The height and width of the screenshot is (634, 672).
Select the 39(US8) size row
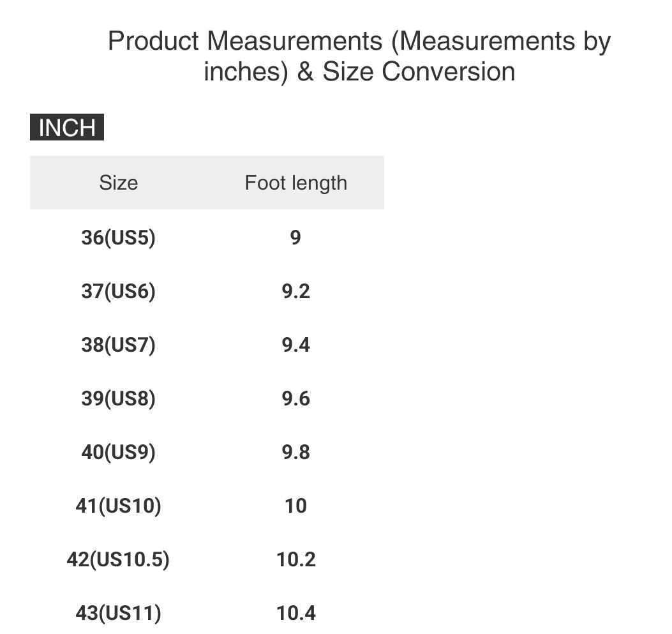coord(207,398)
